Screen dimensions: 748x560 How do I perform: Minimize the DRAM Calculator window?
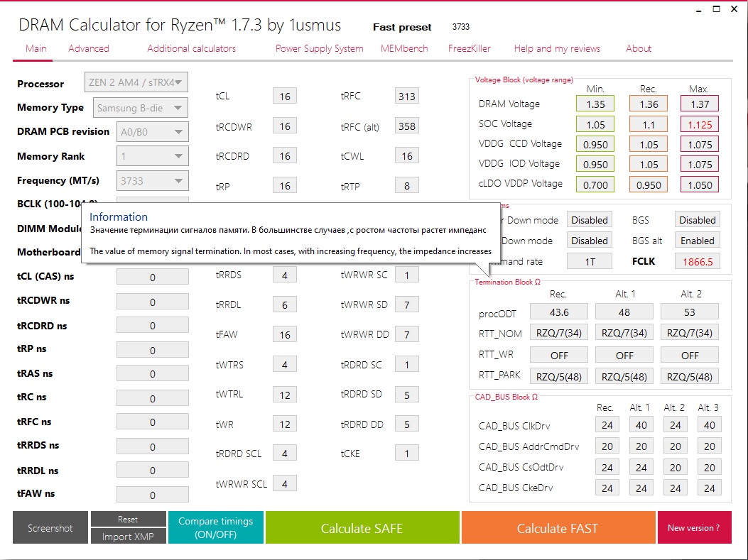point(698,9)
